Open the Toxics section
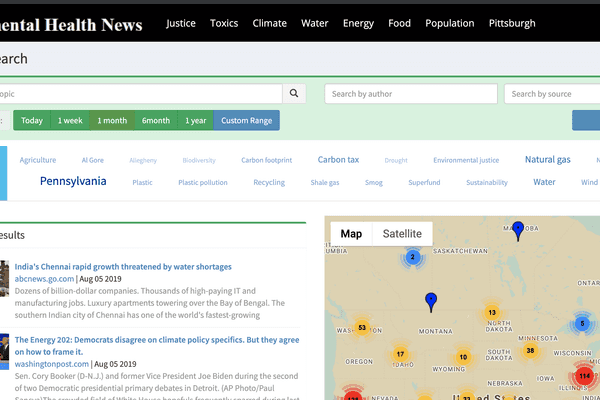The height and width of the screenshot is (400, 600). coord(224,23)
